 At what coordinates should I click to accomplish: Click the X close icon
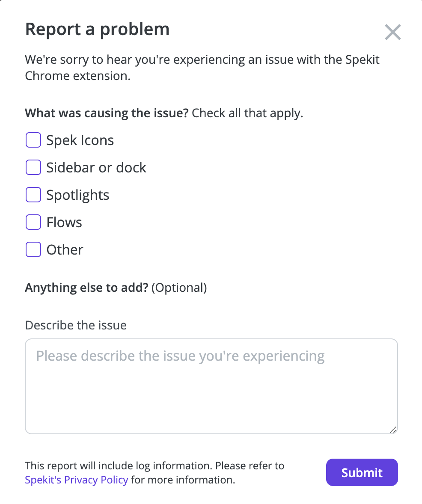[392, 32]
